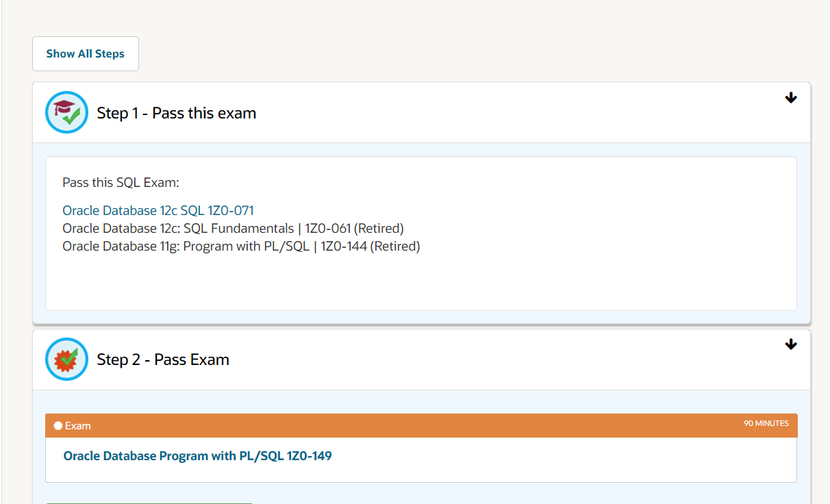Click the Step 2 certification badge icon
Image resolution: width=830 pixels, height=504 pixels.
click(x=66, y=359)
